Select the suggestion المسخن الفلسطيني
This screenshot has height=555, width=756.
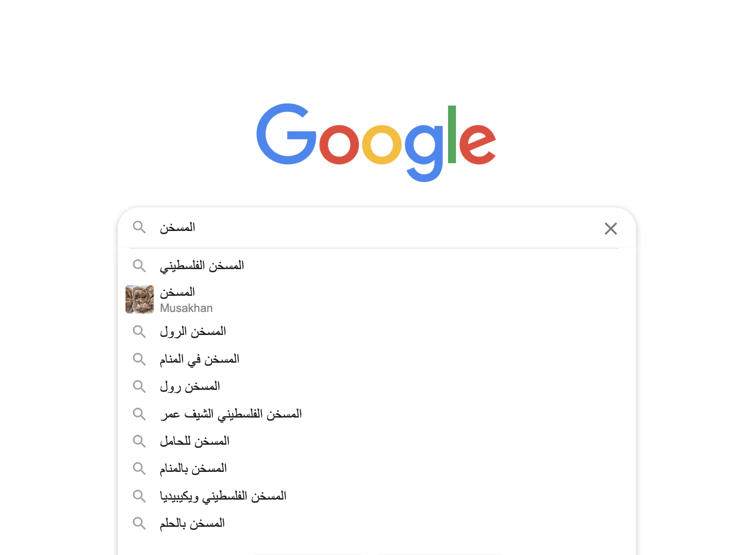[202, 266]
